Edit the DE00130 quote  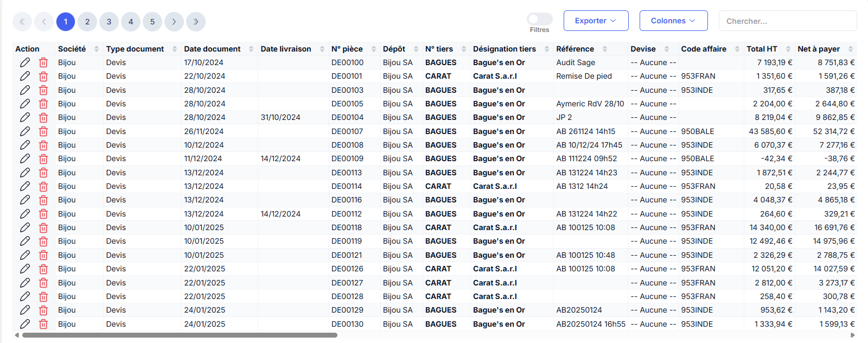tap(25, 324)
